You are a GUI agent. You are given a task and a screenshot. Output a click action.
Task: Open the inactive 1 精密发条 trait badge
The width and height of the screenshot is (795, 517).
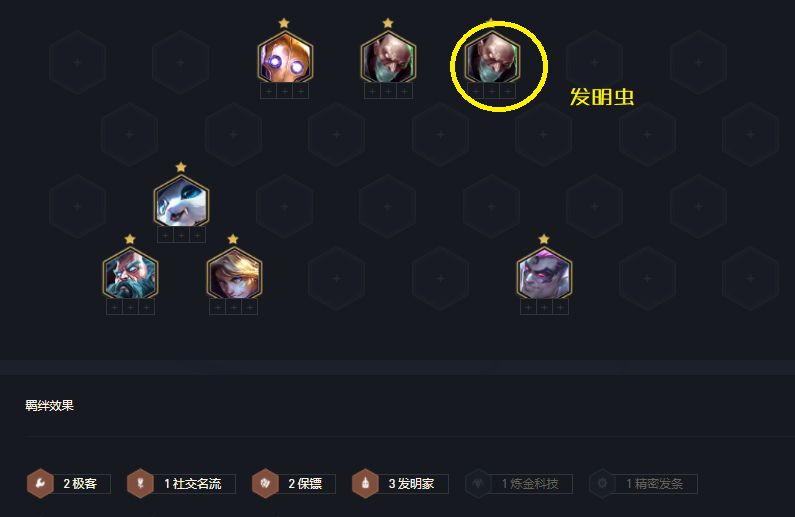coord(643,484)
